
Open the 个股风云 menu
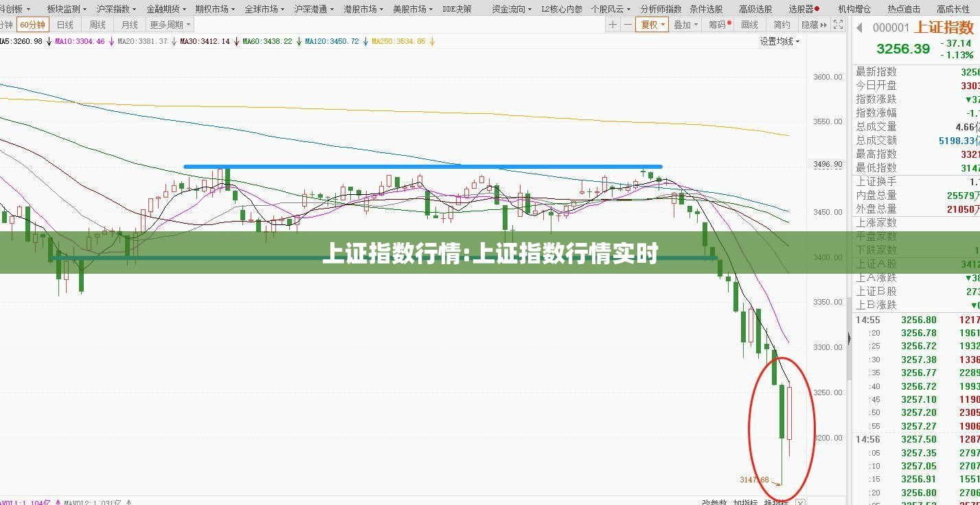[x=611, y=9]
